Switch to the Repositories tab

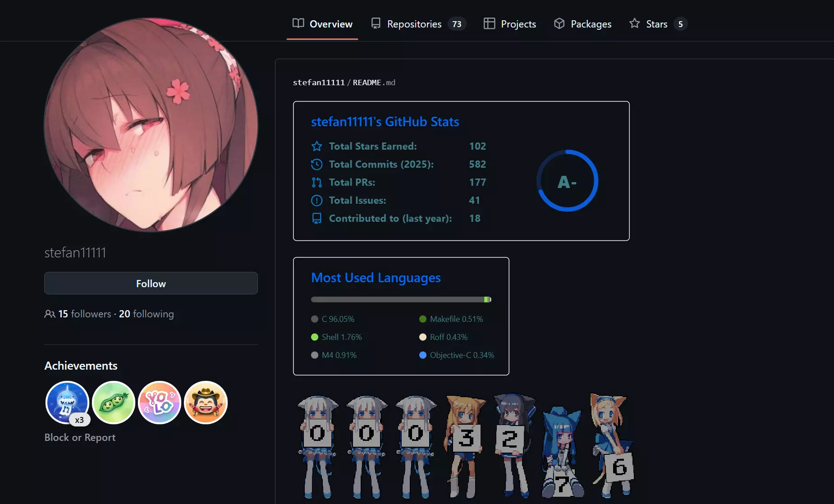click(418, 24)
